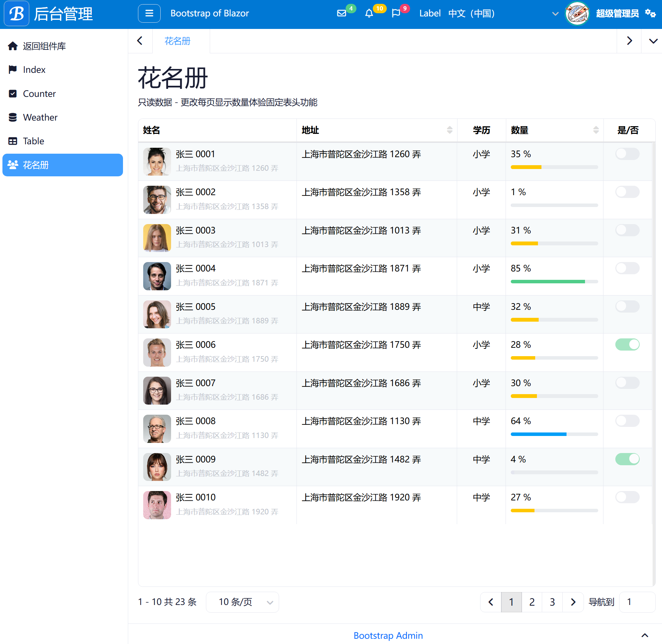Sort the table by 数量 column

[596, 130]
